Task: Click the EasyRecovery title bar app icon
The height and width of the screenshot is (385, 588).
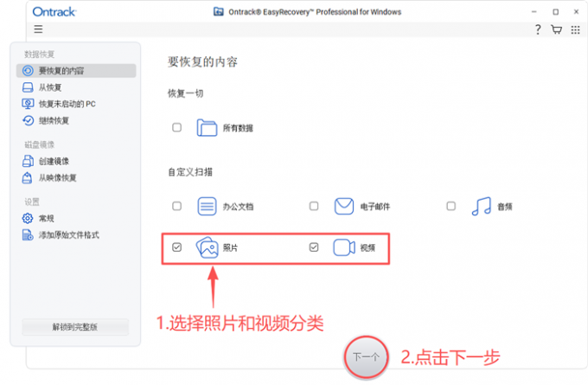Action: pyautogui.click(x=219, y=12)
